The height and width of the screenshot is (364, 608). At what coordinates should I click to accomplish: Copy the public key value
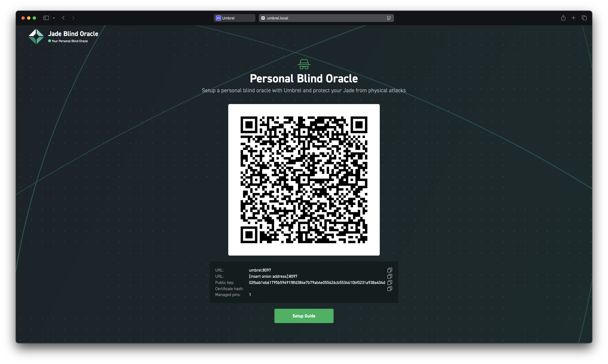[389, 282]
